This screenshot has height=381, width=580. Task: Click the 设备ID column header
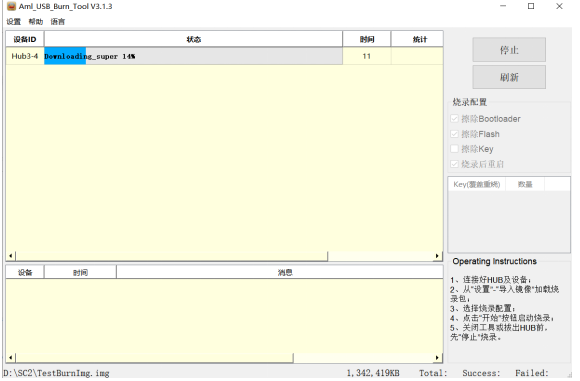coord(25,39)
